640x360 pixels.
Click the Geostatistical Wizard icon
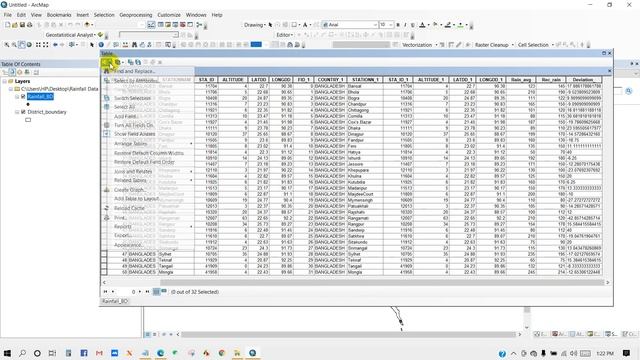tap(100, 35)
